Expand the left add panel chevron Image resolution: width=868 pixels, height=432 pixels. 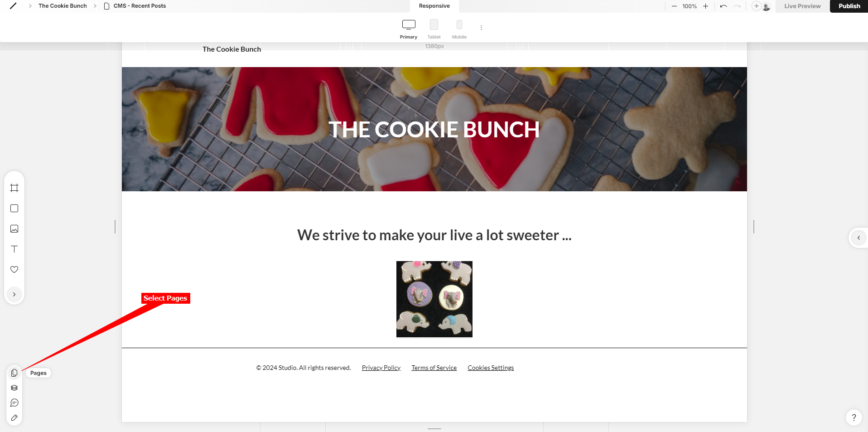(x=14, y=294)
